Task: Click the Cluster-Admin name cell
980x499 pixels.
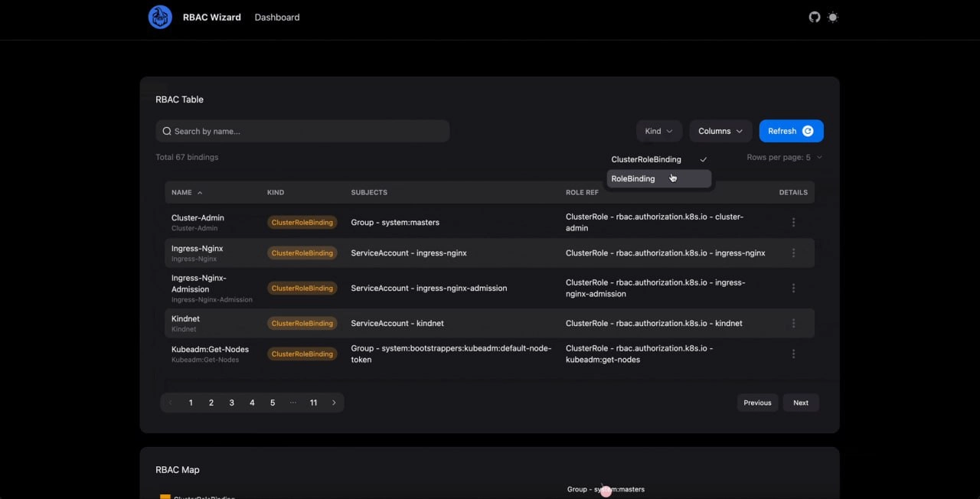Action: pyautogui.click(x=198, y=222)
